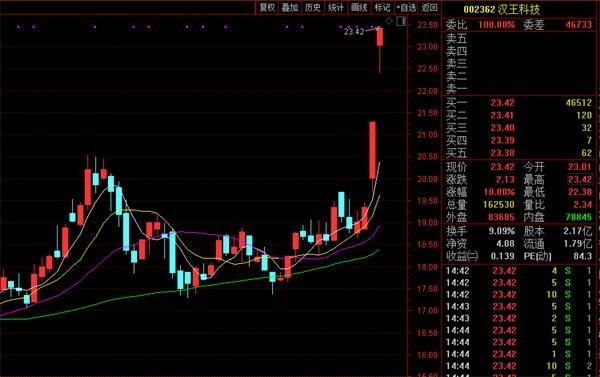Click the tall red candlestick near 21.00
The width and height of the screenshot is (600, 377).
tap(372, 150)
